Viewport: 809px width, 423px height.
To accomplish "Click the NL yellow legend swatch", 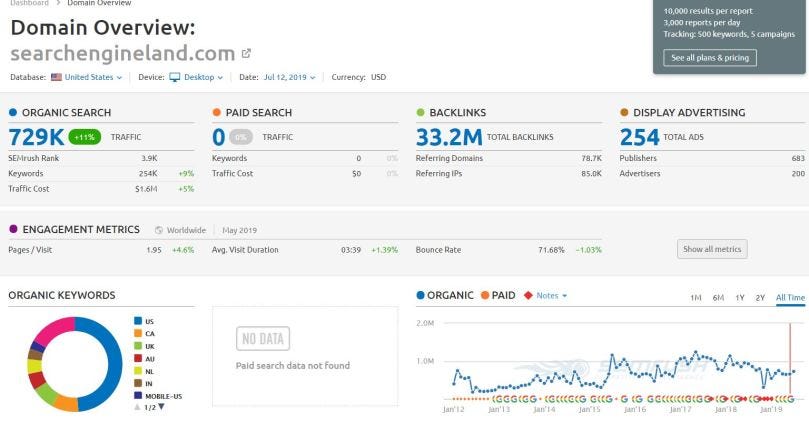I will pyautogui.click(x=138, y=371).
